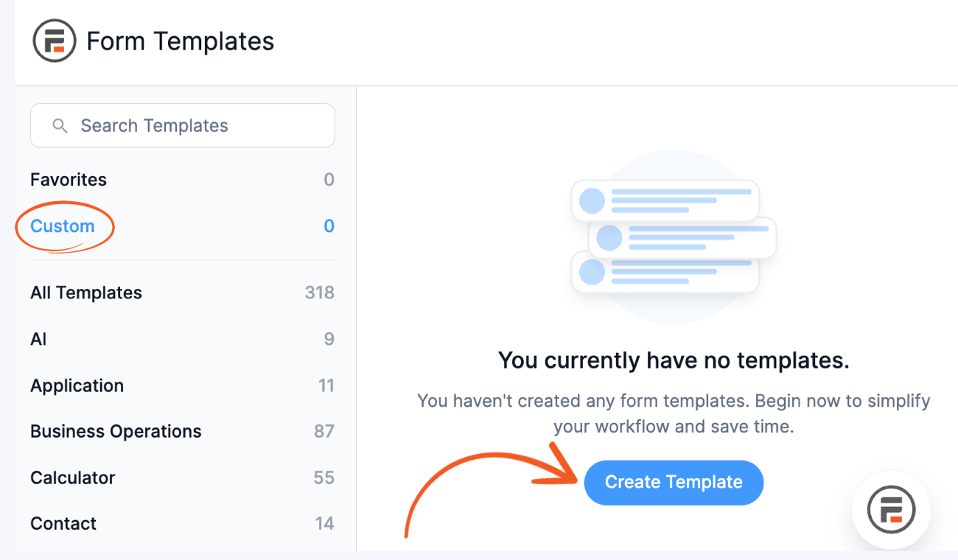This screenshot has width=958, height=560.
Task: Select Business Operations templates
Action: pos(115,431)
